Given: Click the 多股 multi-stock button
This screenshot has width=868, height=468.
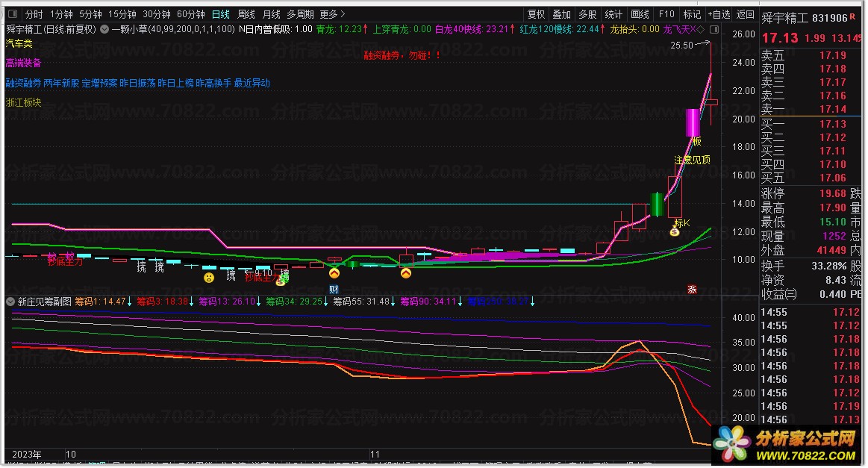Looking at the screenshot, I should (x=587, y=14).
